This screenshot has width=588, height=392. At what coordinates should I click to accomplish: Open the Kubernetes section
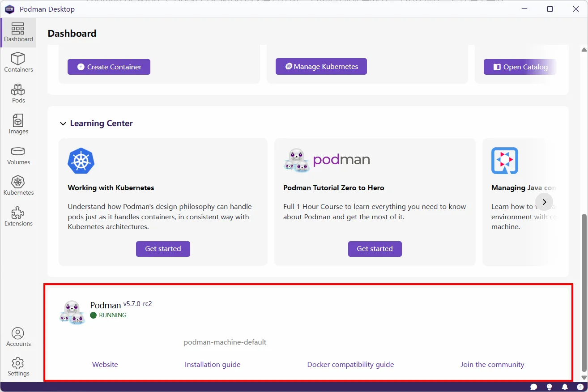(18, 185)
